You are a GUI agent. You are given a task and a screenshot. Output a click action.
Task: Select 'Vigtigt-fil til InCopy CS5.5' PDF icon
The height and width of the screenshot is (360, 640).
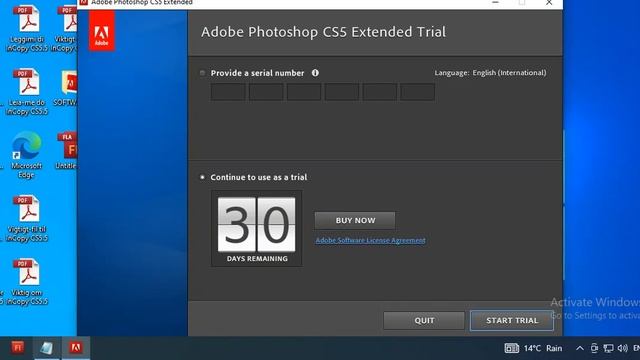pyautogui.click(x=27, y=219)
